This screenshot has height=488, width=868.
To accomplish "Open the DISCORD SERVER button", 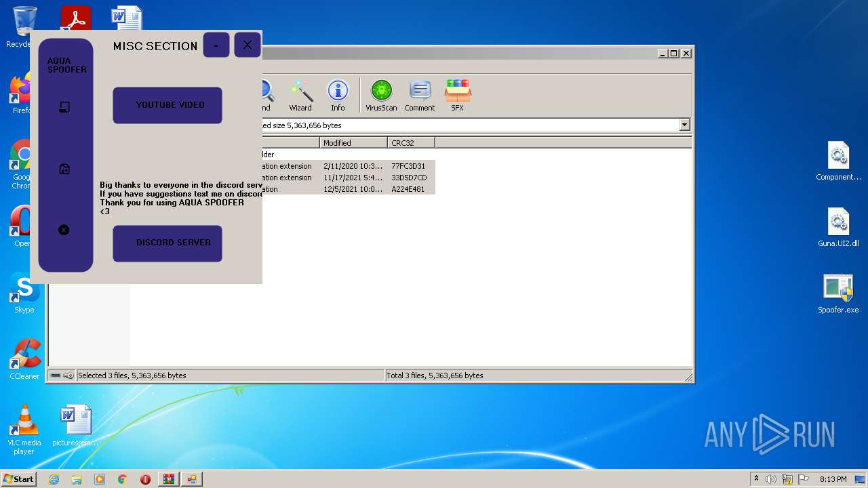I will [167, 243].
